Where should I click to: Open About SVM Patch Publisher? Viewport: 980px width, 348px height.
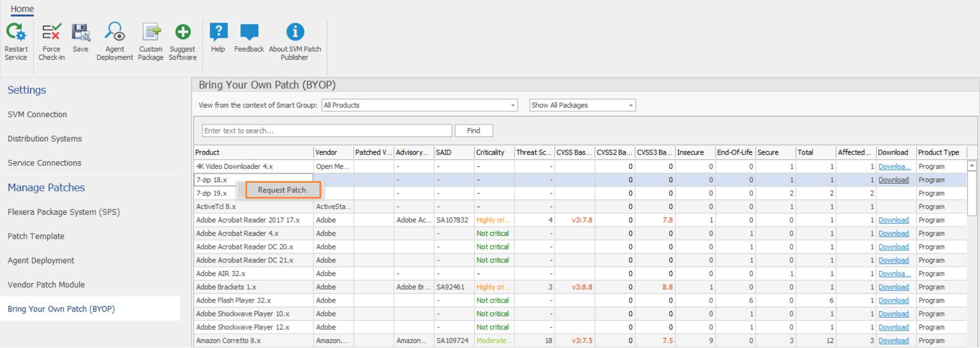295,32
